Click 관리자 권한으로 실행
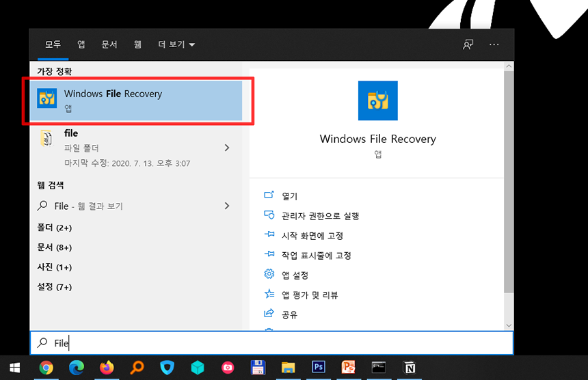 321,216
